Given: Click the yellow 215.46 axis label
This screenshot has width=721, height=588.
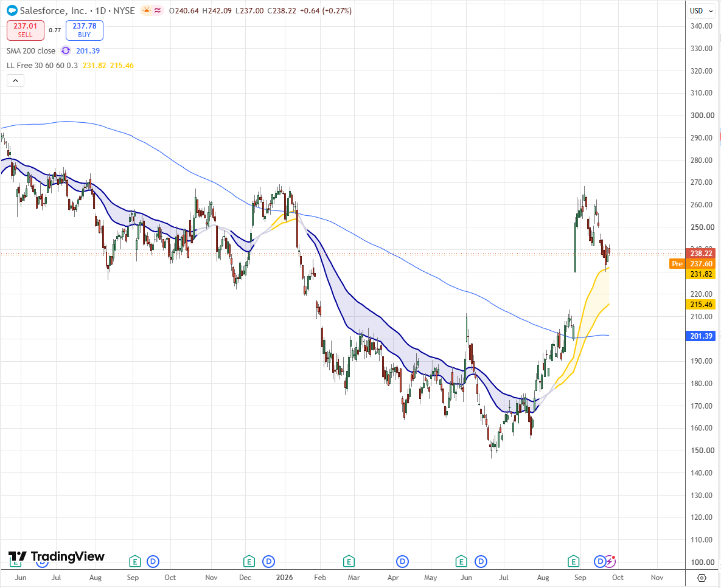Looking at the screenshot, I should [x=701, y=305].
